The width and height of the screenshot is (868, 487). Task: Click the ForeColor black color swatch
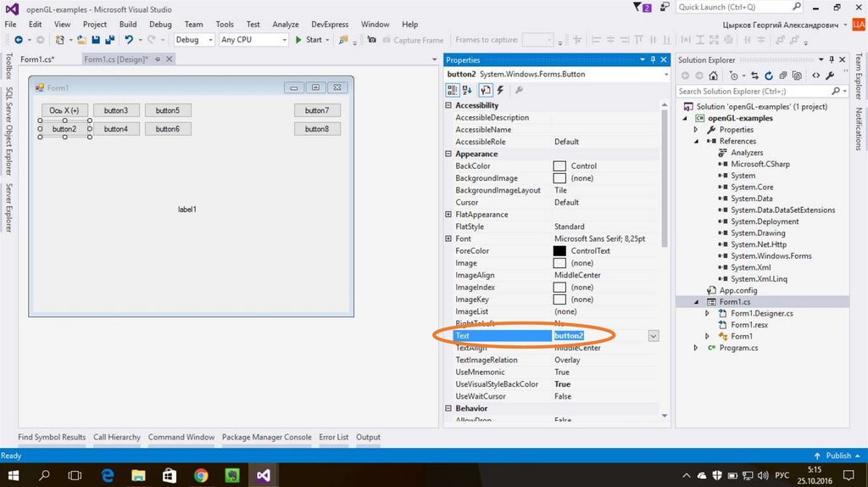click(559, 251)
